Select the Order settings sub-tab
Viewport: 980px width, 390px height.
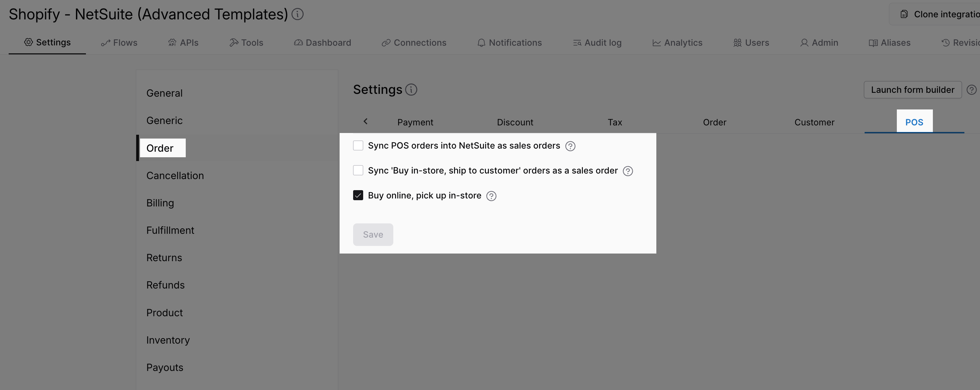pos(715,122)
